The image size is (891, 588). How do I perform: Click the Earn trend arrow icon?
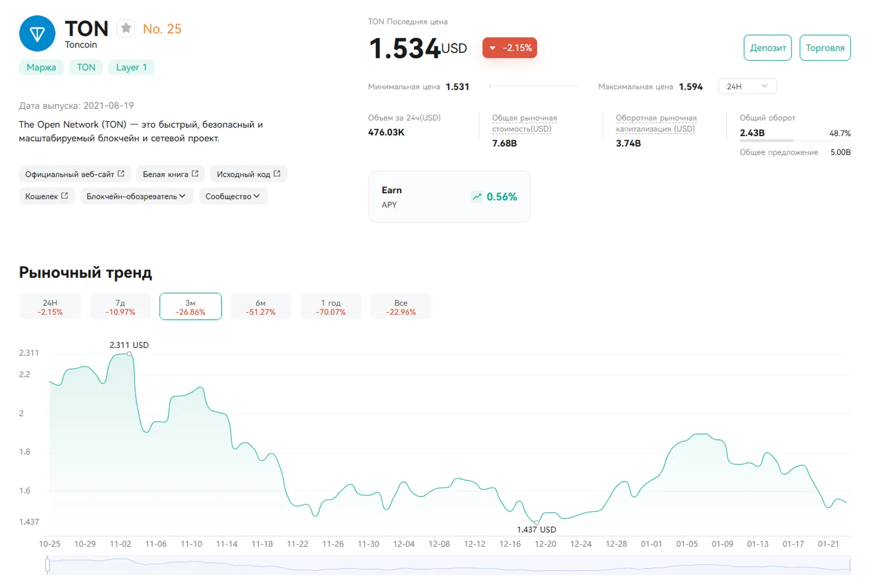point(477,197)
